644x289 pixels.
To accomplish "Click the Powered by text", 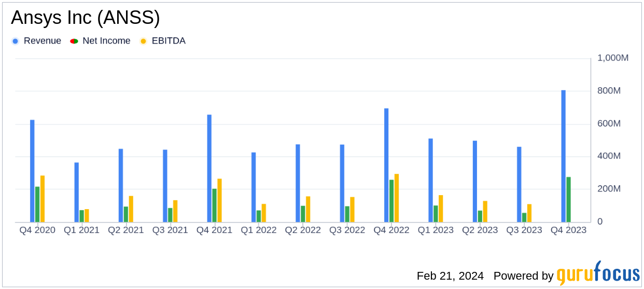I will [524, 276].
